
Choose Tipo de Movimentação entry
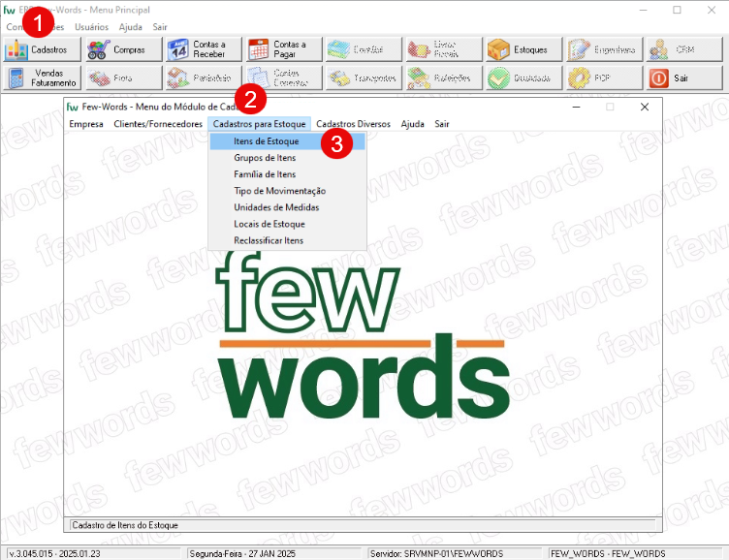point(287,191)
